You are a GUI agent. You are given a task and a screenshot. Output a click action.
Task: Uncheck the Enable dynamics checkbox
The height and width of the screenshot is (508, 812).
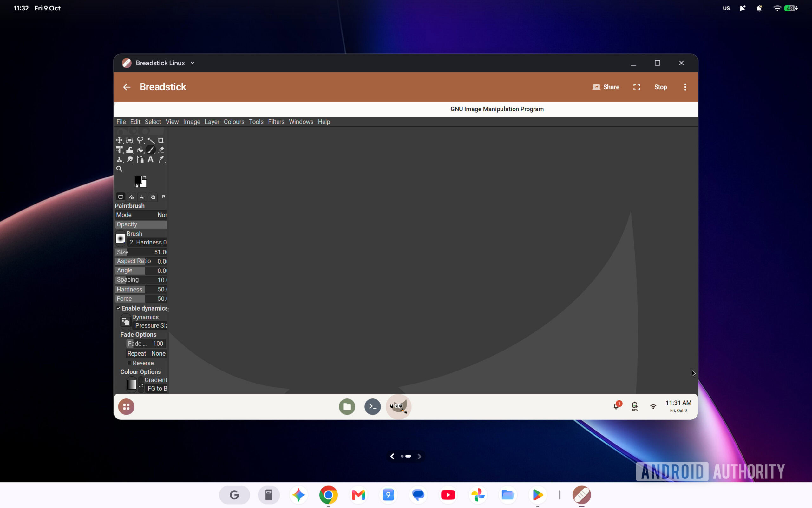[x=118, y=308]
